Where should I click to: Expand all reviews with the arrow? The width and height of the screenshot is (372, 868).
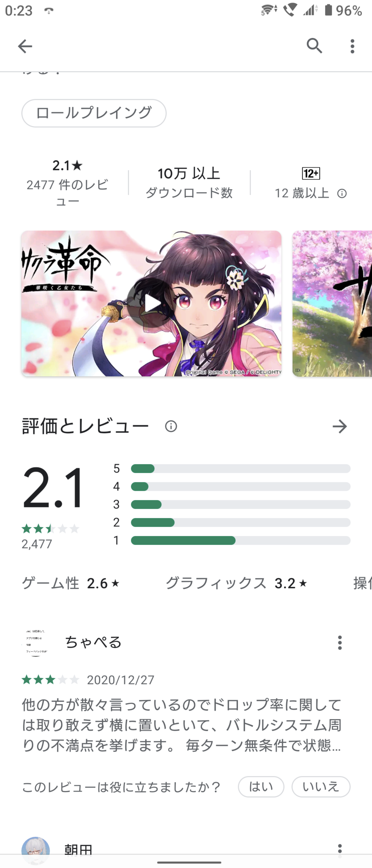coord(340,426)
